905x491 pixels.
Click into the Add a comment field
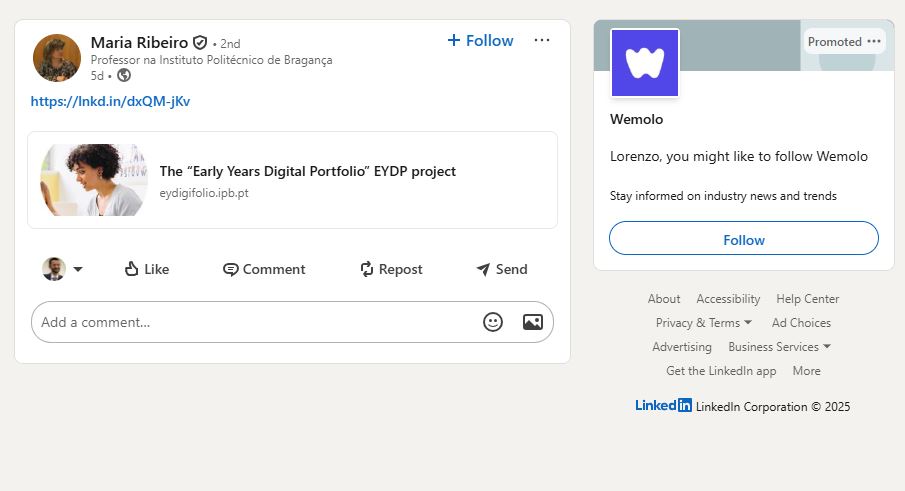pos(250,322)
